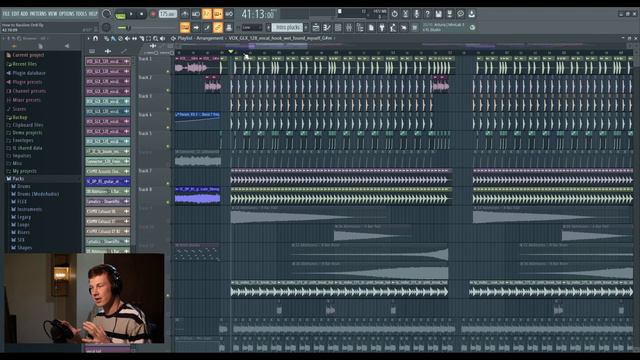Select the playlist Select tool
Viewport: 640px width, 360px height.
tap(149, 38)
